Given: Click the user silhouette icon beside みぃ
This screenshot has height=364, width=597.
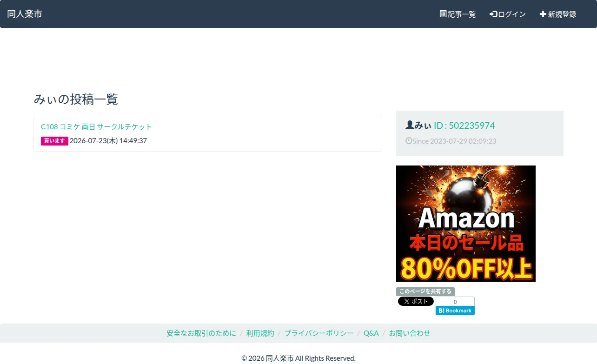Looking at the screenshot, I should (410, 125).
